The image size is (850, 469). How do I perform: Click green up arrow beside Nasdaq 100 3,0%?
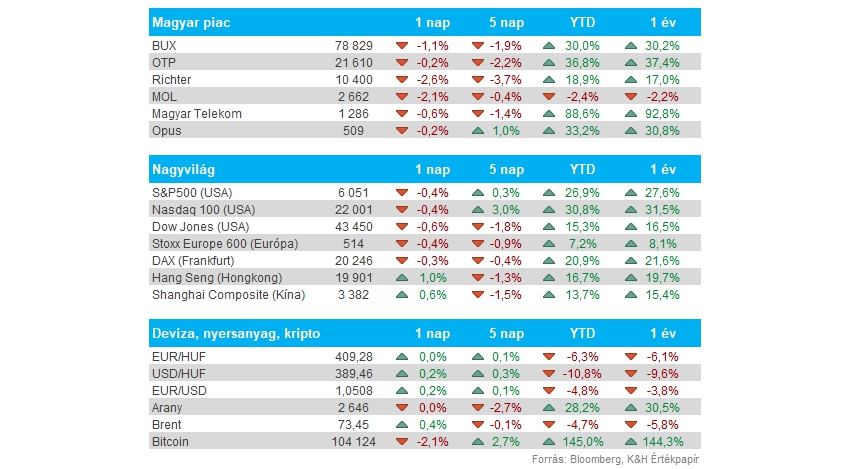478,210
